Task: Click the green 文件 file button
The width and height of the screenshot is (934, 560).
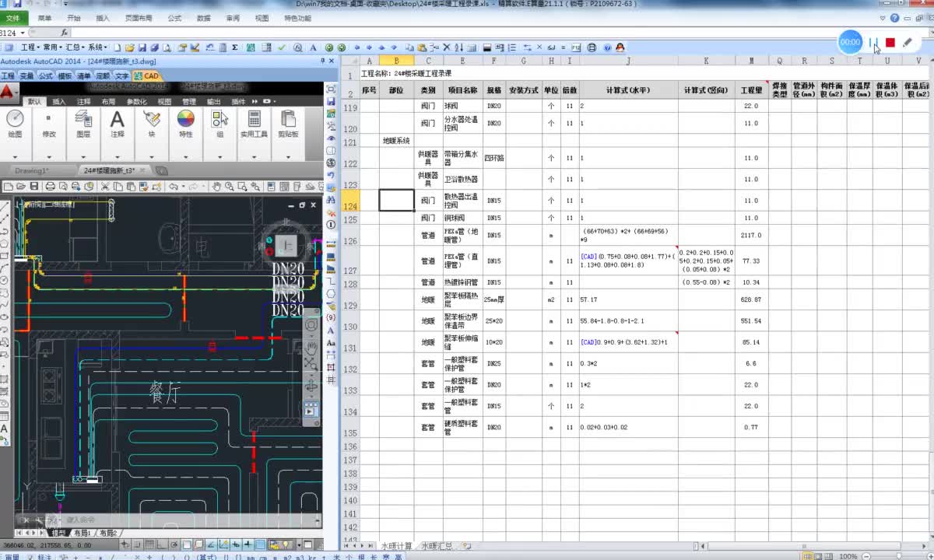Action: point(14,18)
